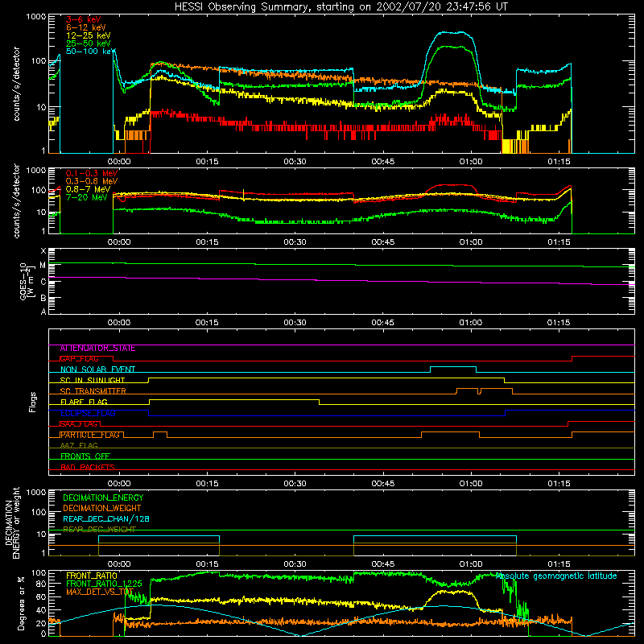Click the X class label on GOES axis
Image resolution: width=644 pixels, height=644 pixels.
tap(43, 251)
